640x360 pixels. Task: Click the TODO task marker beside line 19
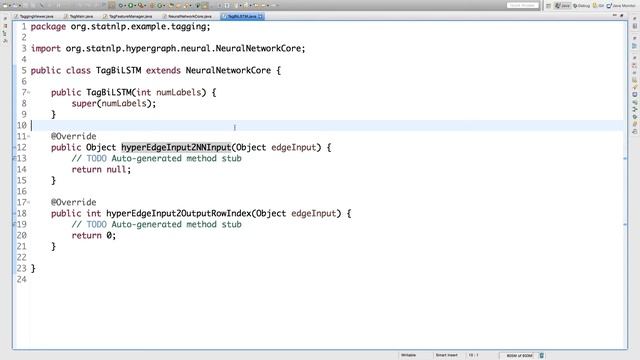pyautogui.click(x=14, y=224)
